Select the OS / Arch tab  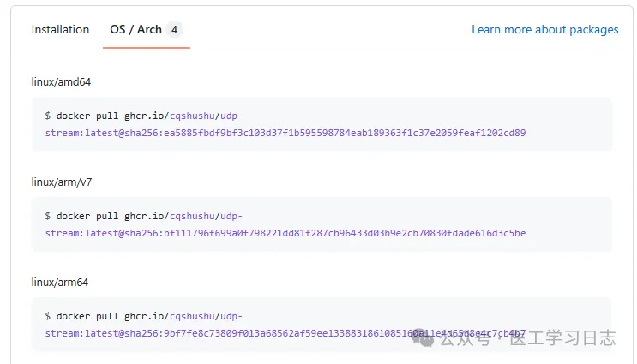pyautogui.click(x=135, y=29)
